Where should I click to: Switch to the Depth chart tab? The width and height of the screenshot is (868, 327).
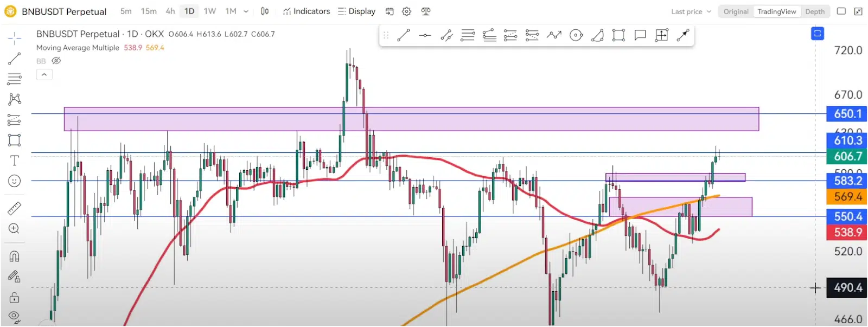(x=815, y=11)
